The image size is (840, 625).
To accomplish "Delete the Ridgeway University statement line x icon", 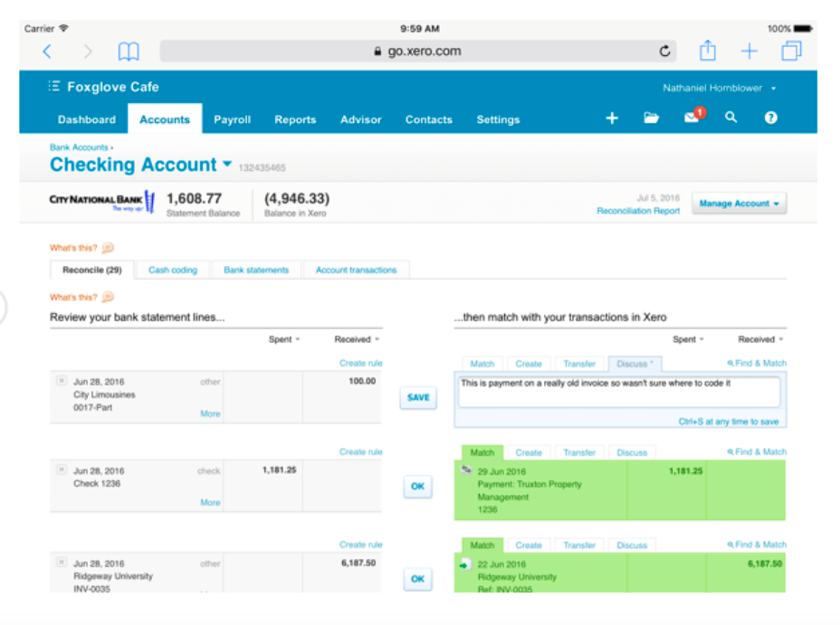I will (x=62, y=562).
